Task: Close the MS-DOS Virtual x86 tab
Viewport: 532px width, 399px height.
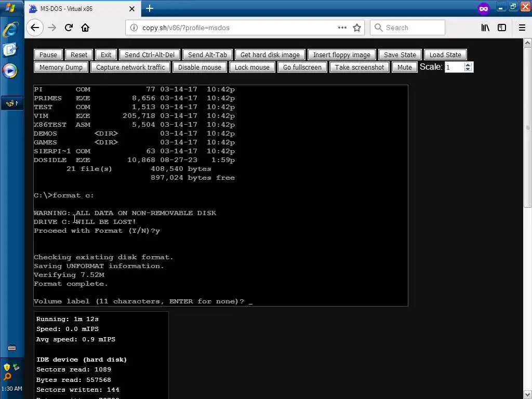Action: (x=132, y=9)
